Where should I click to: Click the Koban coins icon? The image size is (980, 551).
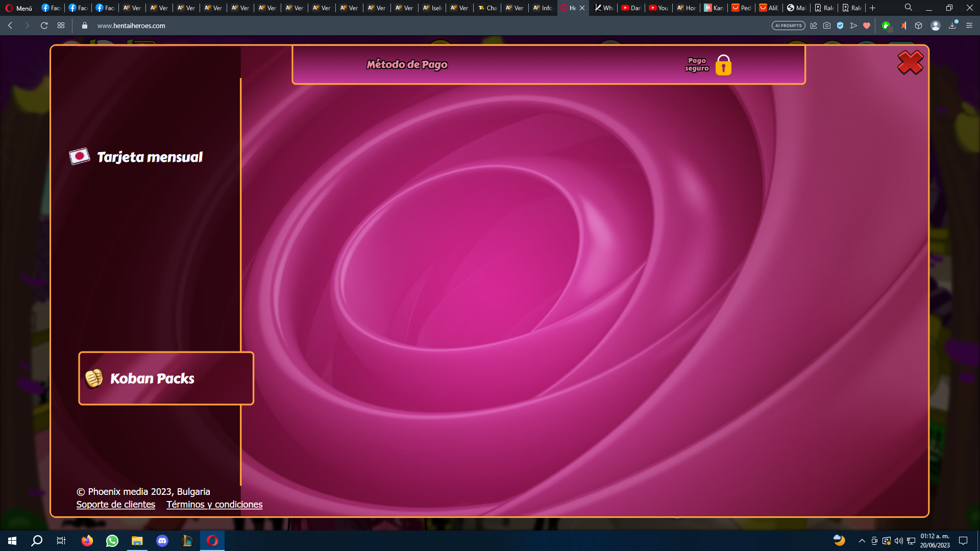[94, 378]
